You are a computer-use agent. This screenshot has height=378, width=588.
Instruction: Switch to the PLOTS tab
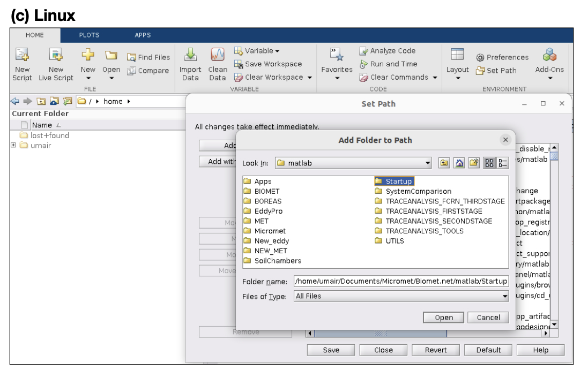click(x=90, y=35)
